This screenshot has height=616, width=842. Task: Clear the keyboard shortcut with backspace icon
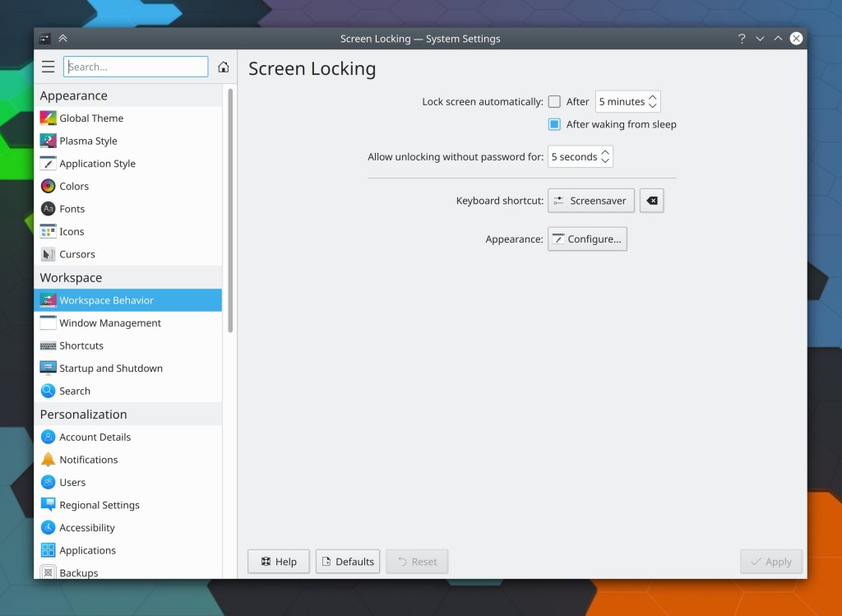[651, 201]
